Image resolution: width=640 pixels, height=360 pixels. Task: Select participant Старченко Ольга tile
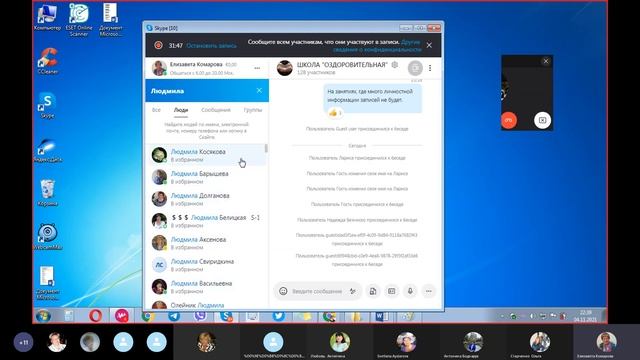[540, 342]
